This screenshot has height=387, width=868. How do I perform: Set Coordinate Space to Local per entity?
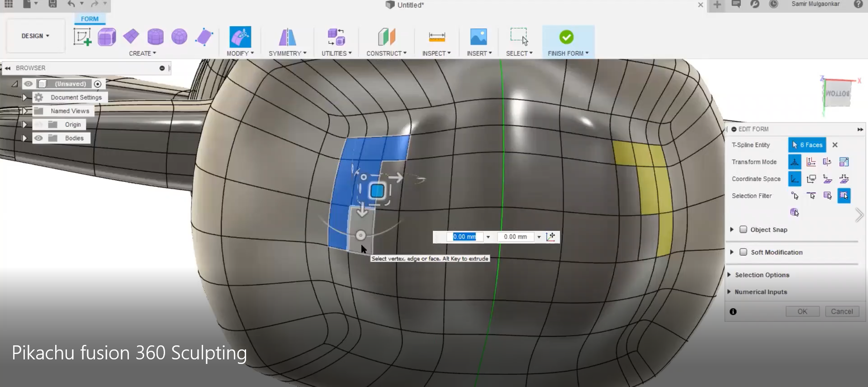pyautogui.click(x=844, y=179)
